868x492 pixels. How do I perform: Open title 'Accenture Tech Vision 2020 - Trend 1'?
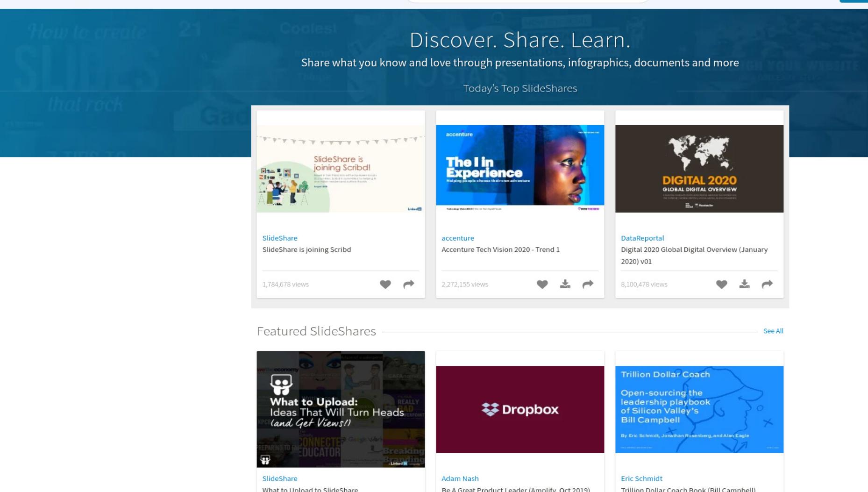pos(500,250)
